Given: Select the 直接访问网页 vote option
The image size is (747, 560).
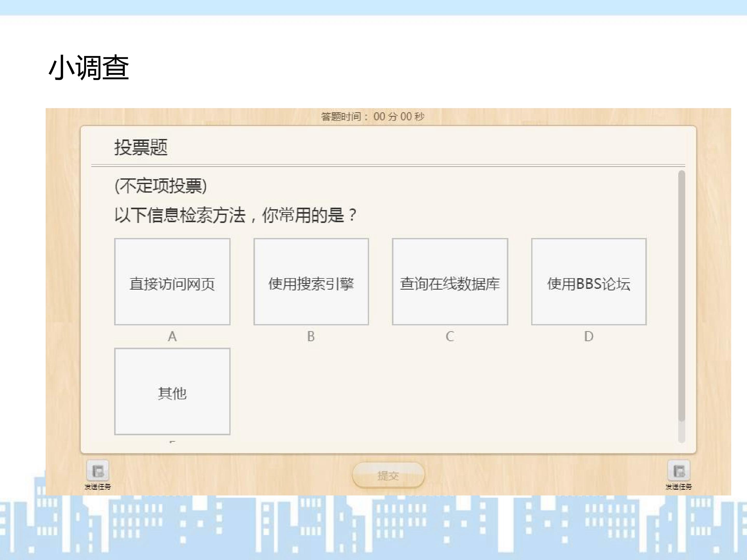Looking at the screenshot, I should (x=172, y=282).
